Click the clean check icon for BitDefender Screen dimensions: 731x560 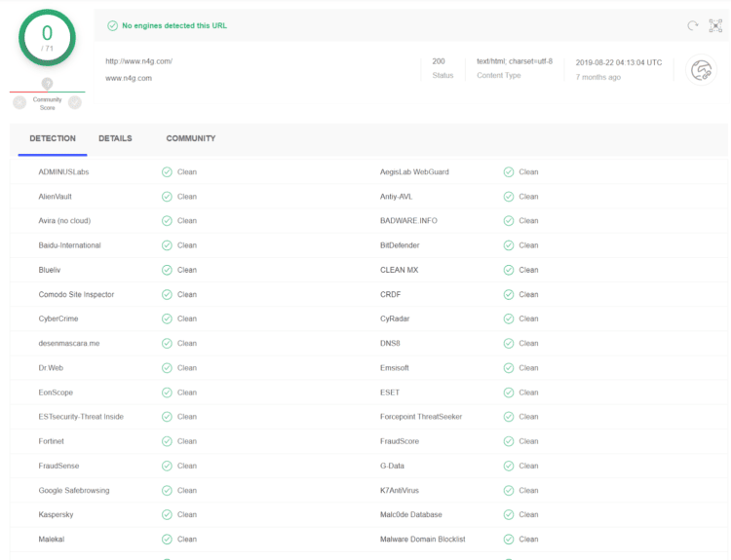[509, 245]
